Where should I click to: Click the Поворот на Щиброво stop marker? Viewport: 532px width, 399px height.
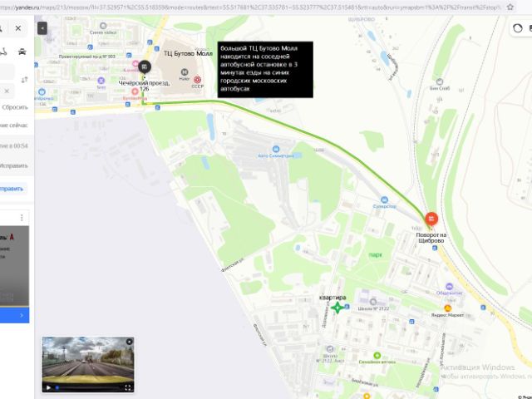click(431, 219)
